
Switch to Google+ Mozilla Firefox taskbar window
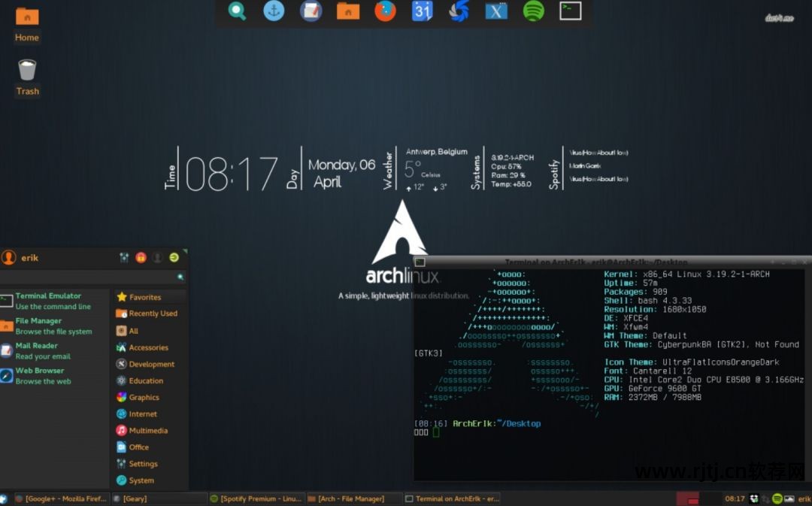click(x=61, y=498)
